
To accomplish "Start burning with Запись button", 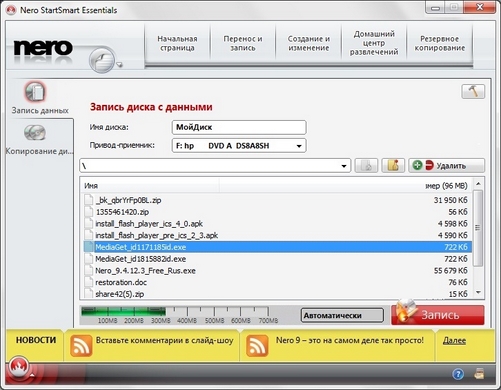I will pyautogui.click(x=438, y=315).
